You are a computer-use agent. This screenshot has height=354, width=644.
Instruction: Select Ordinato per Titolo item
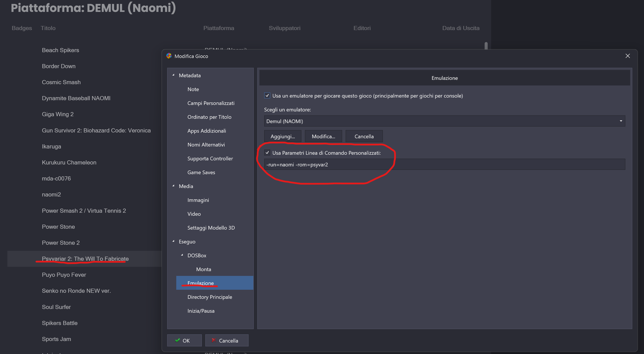[209, 117]
